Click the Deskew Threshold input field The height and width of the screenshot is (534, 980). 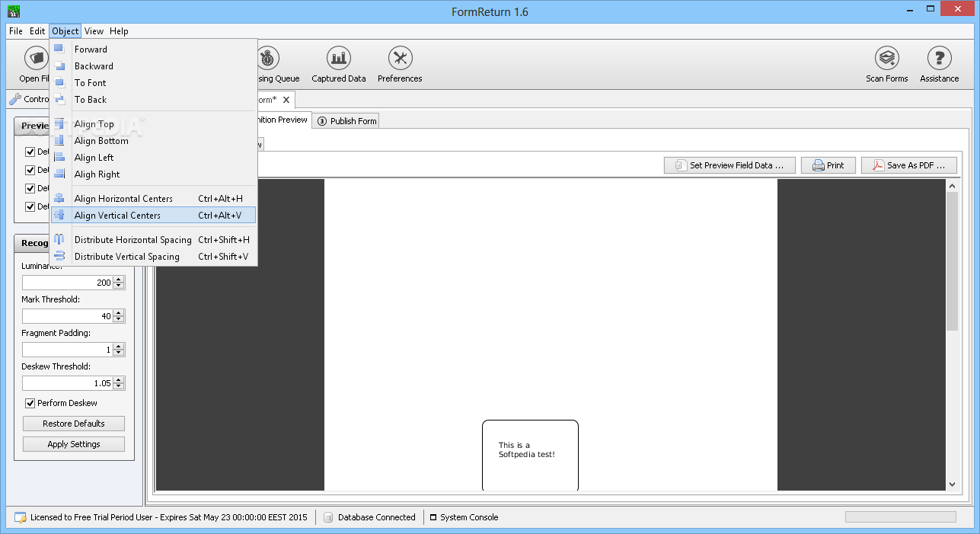pyautogui.click(x=67, y=383)
